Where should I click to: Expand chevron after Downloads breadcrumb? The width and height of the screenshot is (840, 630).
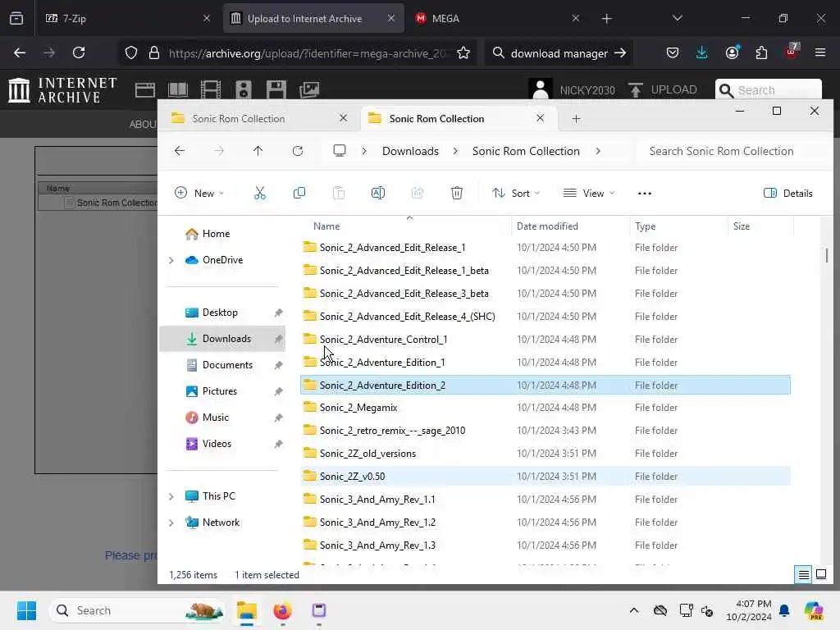pos(455,151)
